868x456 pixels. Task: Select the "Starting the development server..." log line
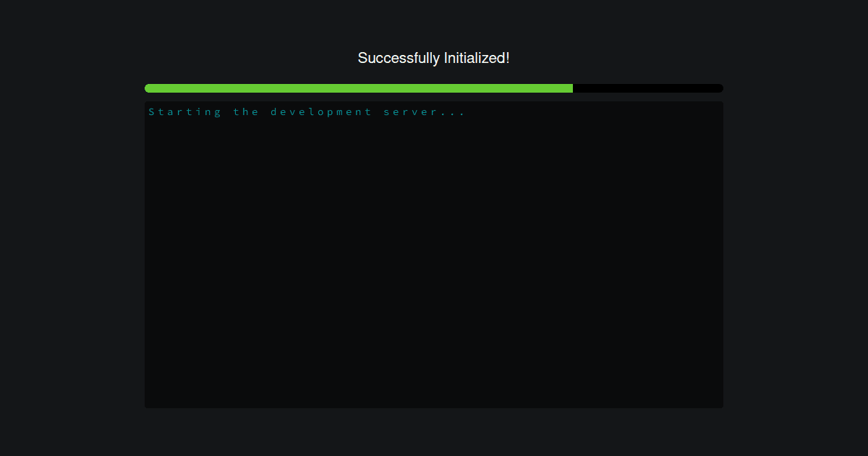307,112
